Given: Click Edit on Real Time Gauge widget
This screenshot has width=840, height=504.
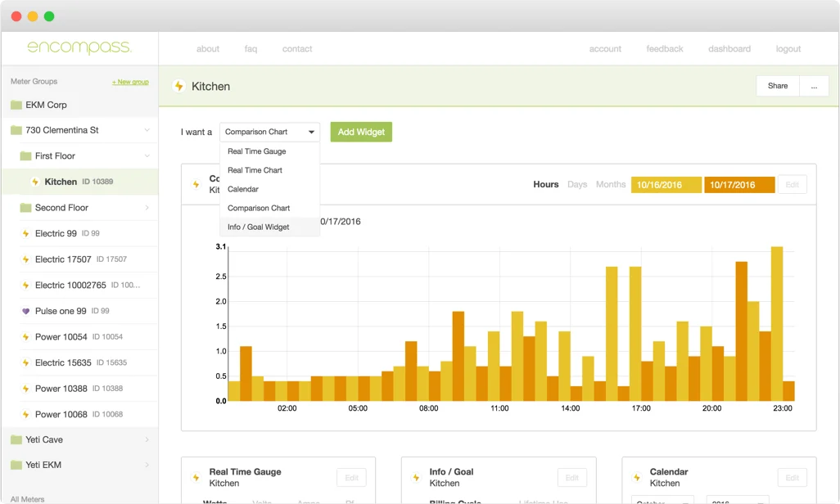Looking at the screenshot, I should coord(351,478).
